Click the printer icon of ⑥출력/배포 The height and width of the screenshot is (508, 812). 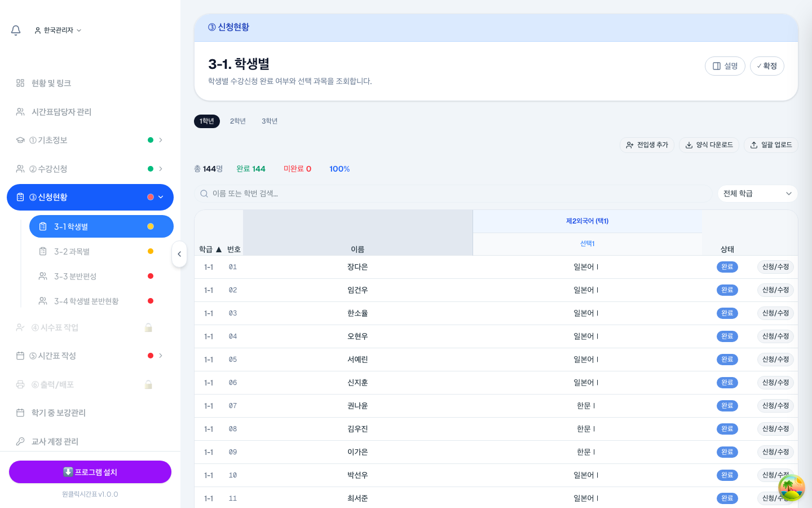point(20,384)
